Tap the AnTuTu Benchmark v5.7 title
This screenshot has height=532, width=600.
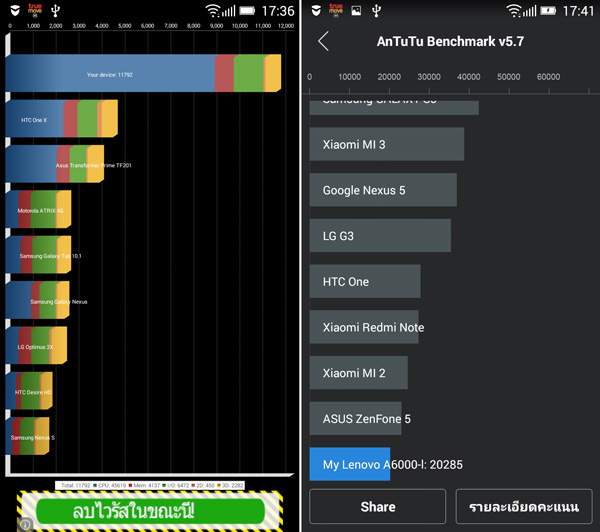point(450,42)
